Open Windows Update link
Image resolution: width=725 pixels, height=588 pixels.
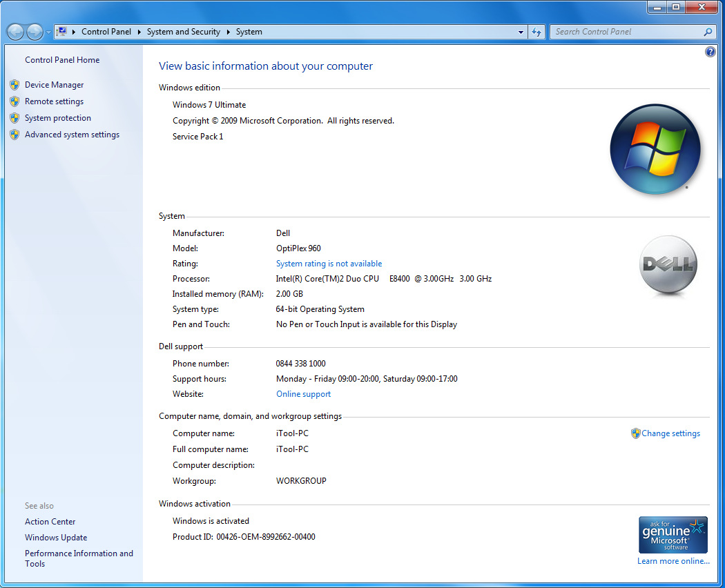56,537
